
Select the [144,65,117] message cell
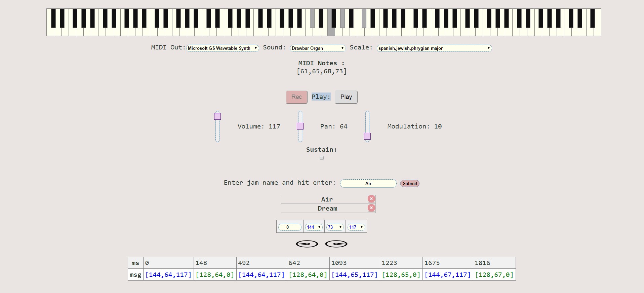(355, 274)
